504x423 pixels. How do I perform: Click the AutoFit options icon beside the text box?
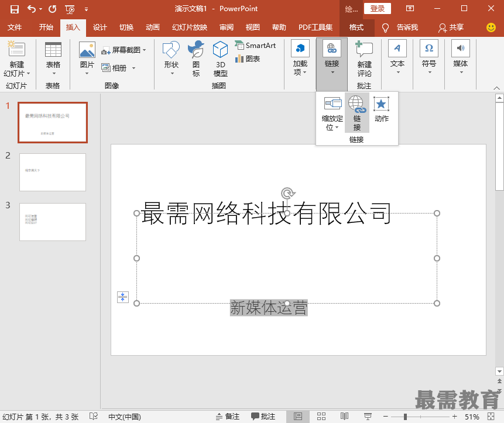[122, 297]
